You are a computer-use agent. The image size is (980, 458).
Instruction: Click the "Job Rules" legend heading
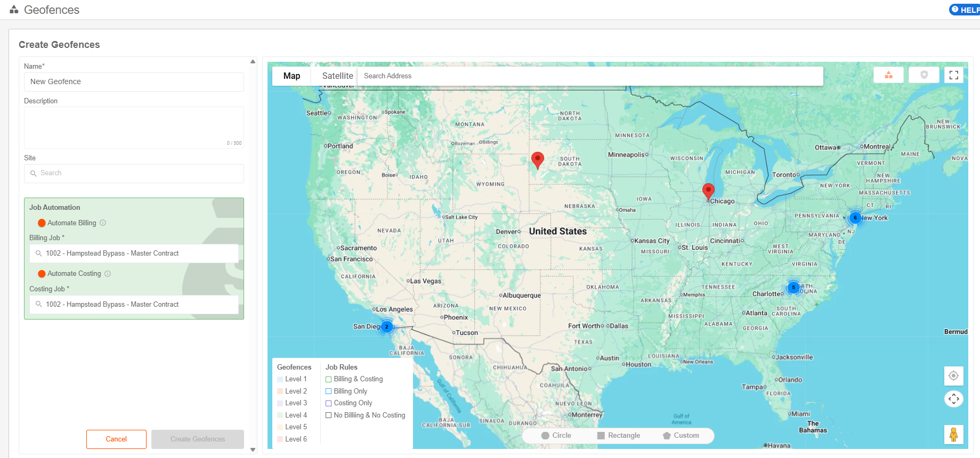342,367
